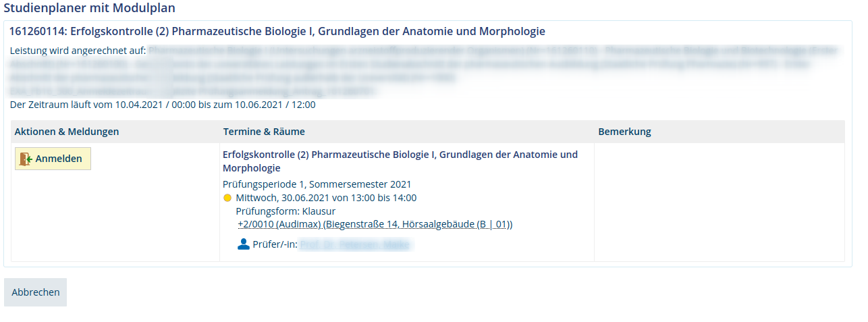Screen dimensions: 868x322
Task: Click the Anmelden button label
Action: [59, 159]
